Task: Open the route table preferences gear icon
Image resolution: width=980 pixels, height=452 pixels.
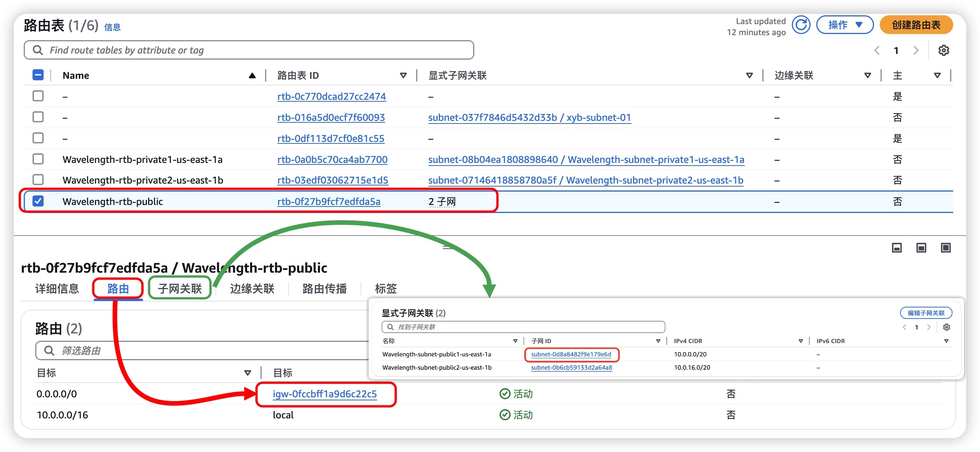Action: pyautogui.click(x=943, y=50)
